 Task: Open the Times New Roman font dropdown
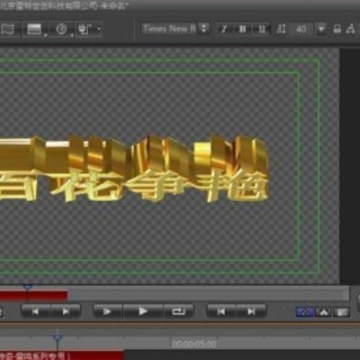coord(204,29)
